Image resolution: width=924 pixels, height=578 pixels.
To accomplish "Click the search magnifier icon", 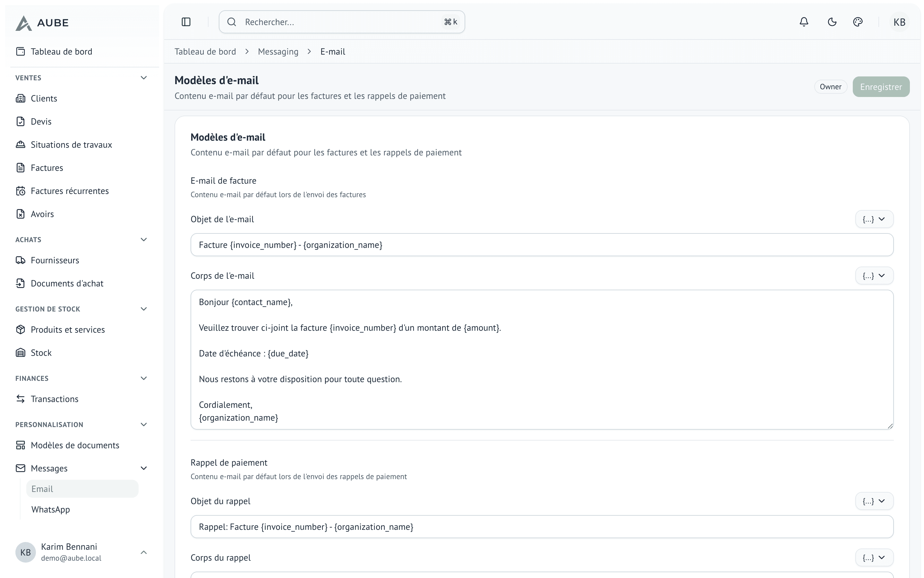I will pyautogui.click(x=232, y=22).
